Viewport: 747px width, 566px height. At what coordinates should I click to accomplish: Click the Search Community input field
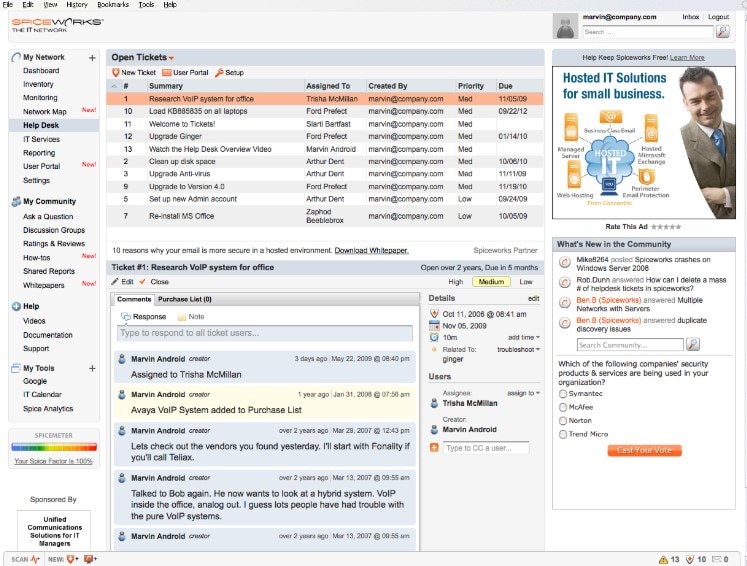(x=630, y=344)
